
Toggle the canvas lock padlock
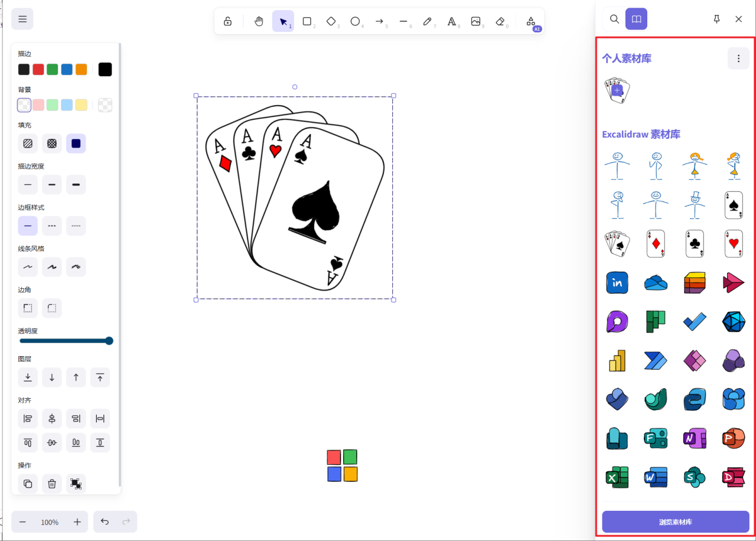(x=227, y=21)
